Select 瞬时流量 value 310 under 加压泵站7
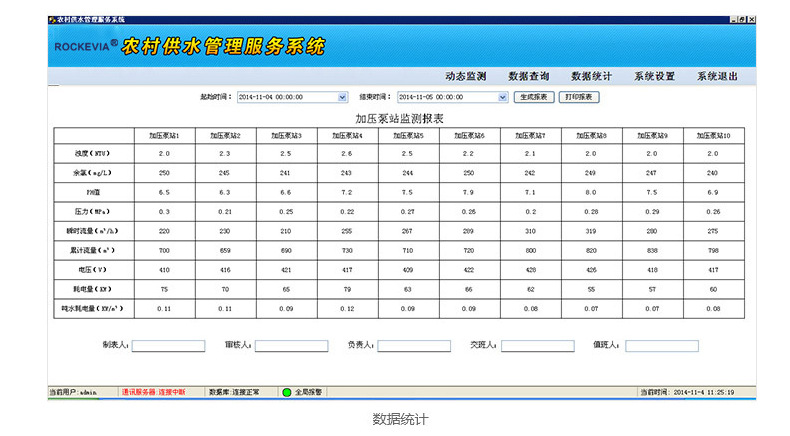This screenshot has height=436, width=790. click(530, 231)
